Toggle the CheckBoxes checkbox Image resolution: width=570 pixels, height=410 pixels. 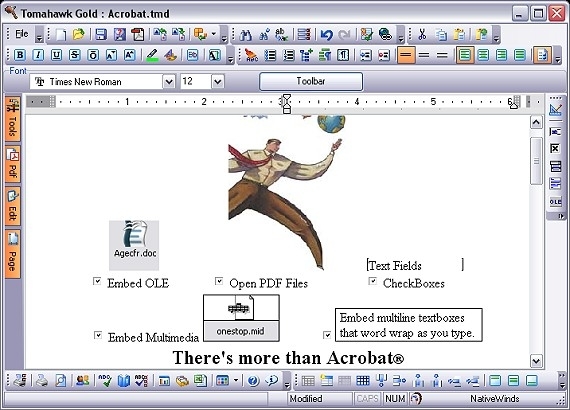[373, 281]
